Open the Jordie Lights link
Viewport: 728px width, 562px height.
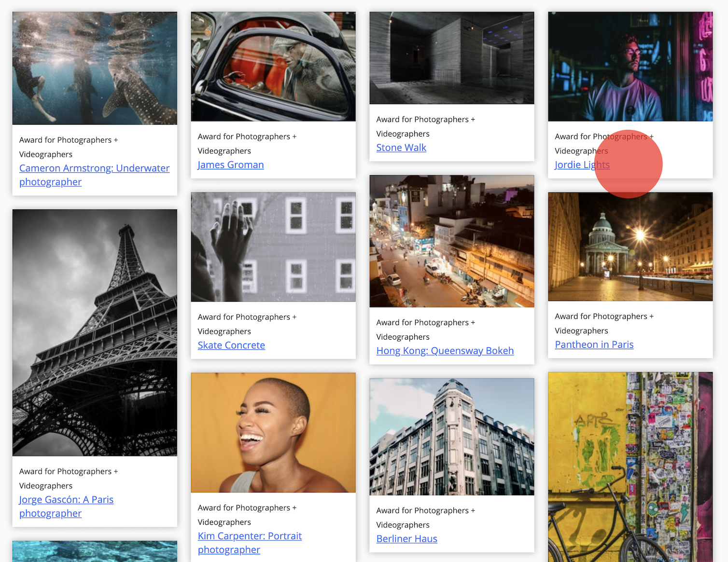(x=582, y=165)
